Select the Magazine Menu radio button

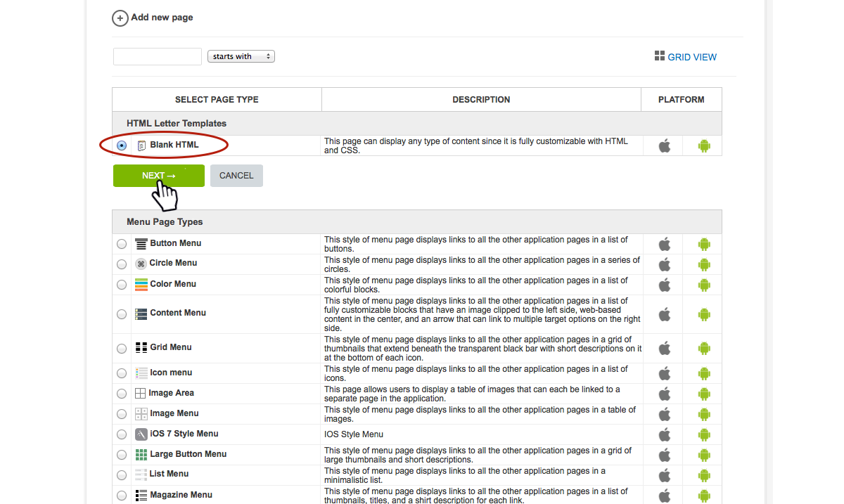coord(122,496)
